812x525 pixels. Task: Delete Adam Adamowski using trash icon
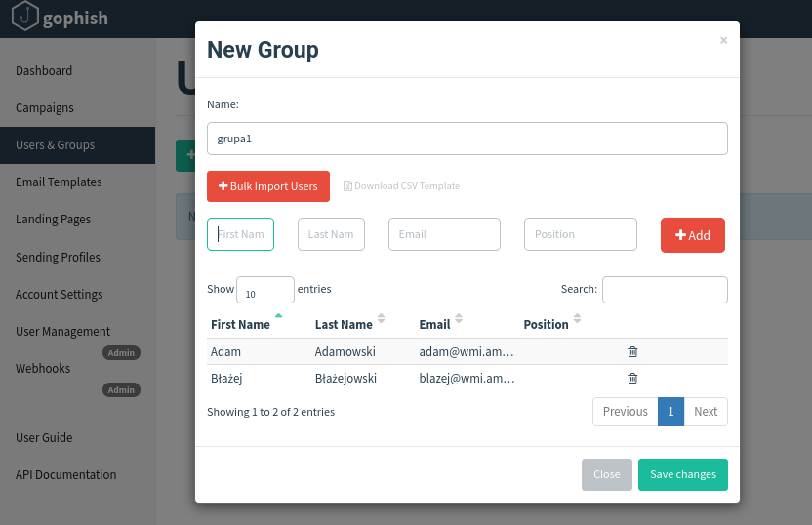(632, 351)
